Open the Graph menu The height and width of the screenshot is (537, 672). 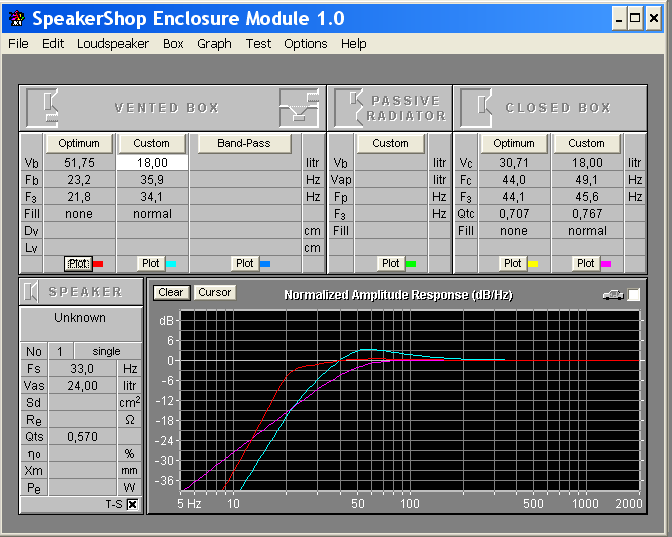[x=214, y=44]
